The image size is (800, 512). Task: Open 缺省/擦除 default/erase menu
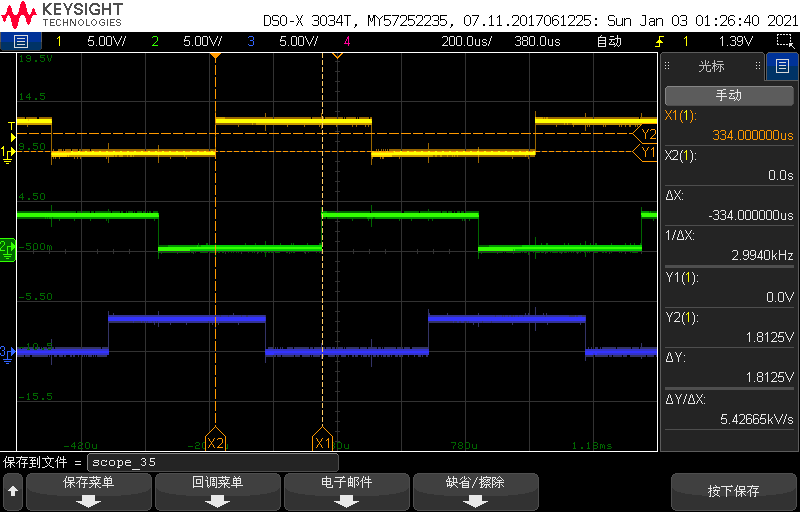476,492
